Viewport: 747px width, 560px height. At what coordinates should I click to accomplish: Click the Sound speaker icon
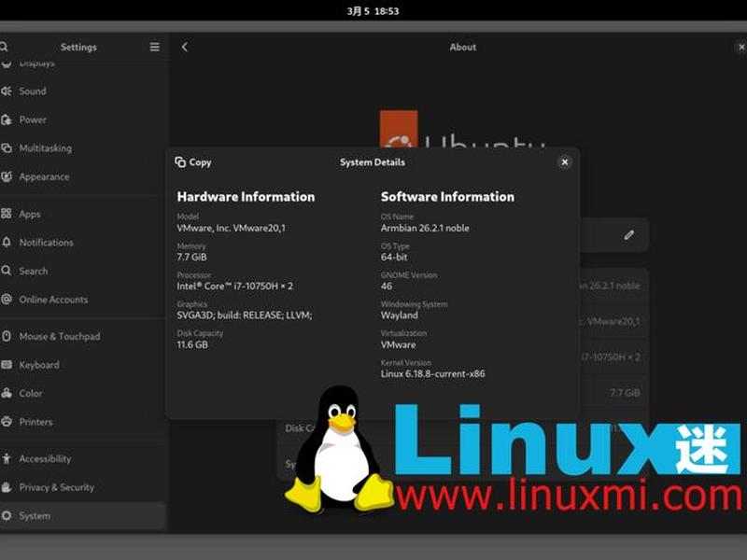coord(7,91)
